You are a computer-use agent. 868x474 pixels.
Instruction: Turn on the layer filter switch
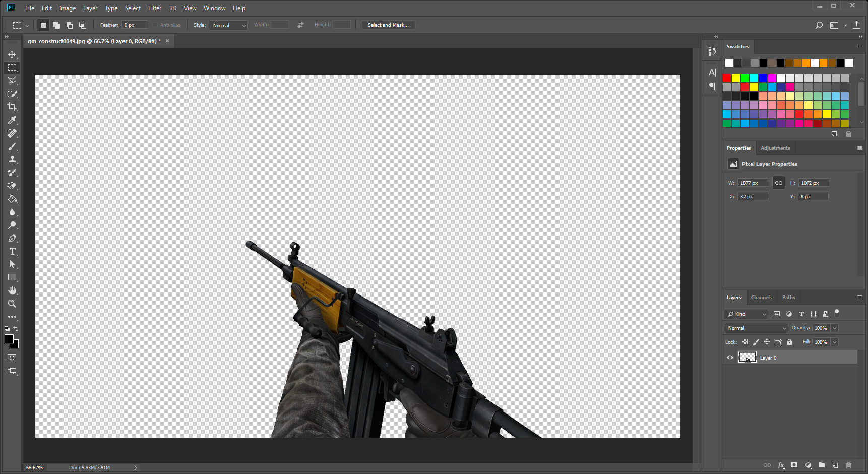coord(837,313)
